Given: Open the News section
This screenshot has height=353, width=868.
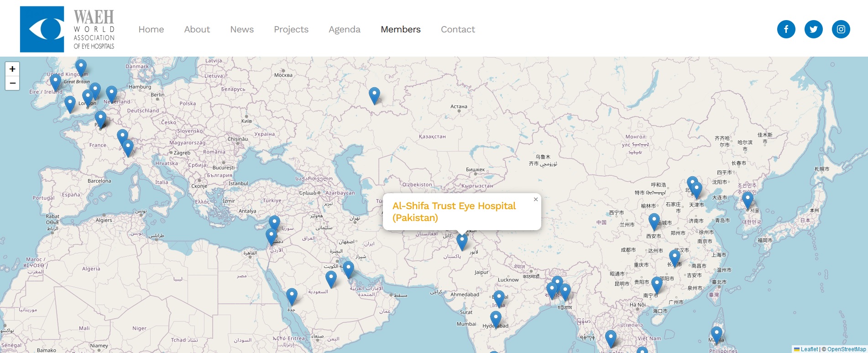Looking at the screenshot, I should click(x=242, y=29).
